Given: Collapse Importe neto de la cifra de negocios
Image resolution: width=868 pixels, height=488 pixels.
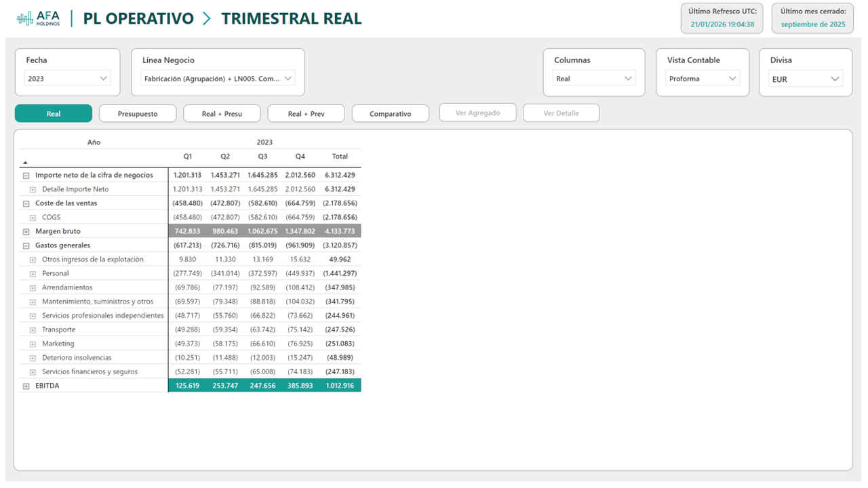Looking at the screenshot, I should [26, 176].
